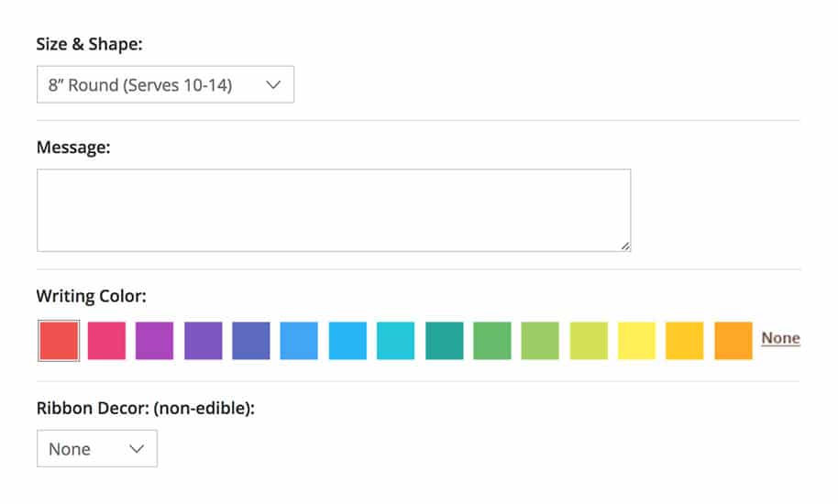Open the Size & Shape dropdown
838x504 pixels.
point(165,84)
